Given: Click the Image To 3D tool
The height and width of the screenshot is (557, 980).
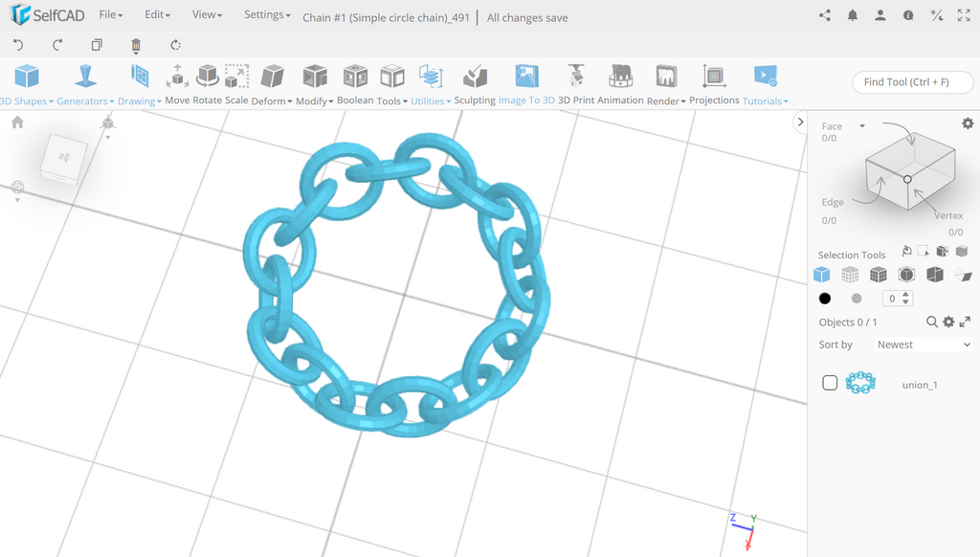Looking at the screenshot, I should pos(526,77).
